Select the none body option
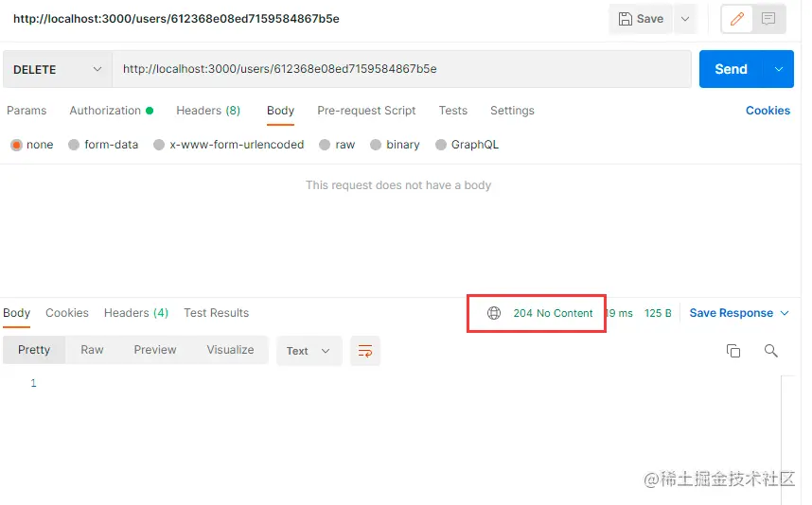The image size is (812, 505). [17, 145]
